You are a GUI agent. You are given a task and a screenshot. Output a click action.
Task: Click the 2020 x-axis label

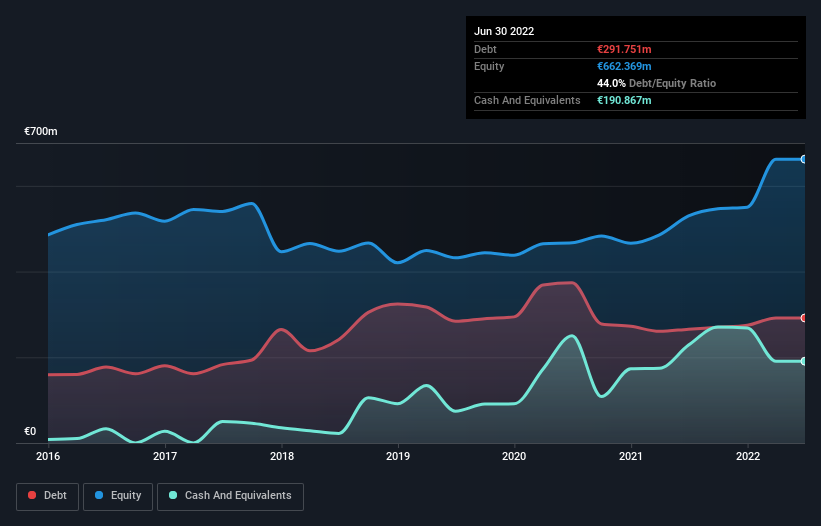point(514,456)
